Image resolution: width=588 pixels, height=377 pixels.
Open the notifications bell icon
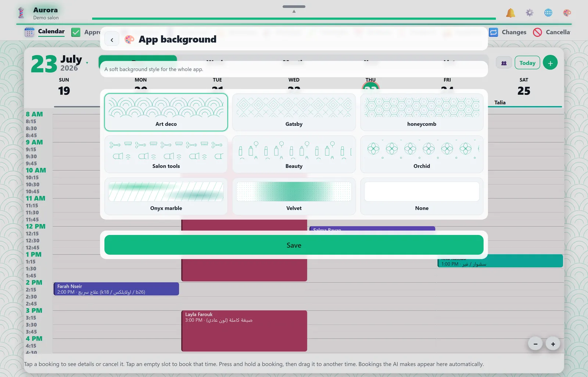[510, 13]
